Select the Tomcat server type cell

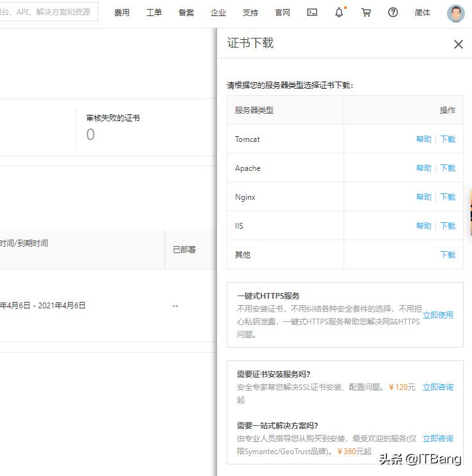point(285,139)
